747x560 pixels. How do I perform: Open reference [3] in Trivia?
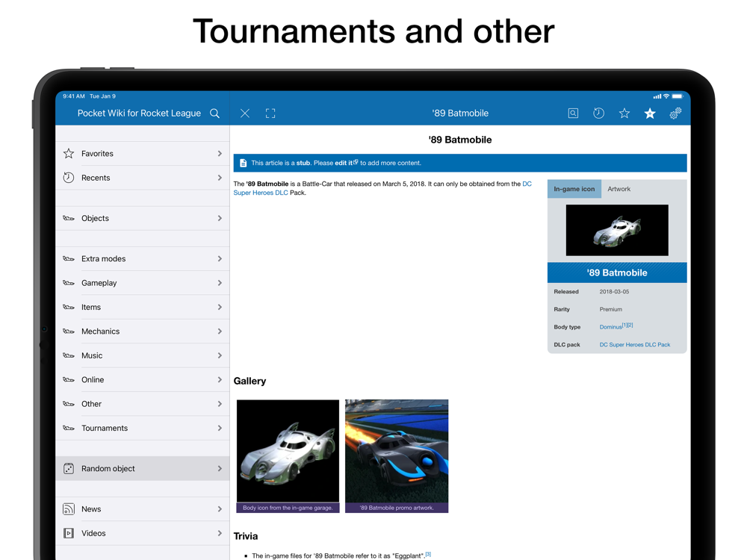coord(428,554)
